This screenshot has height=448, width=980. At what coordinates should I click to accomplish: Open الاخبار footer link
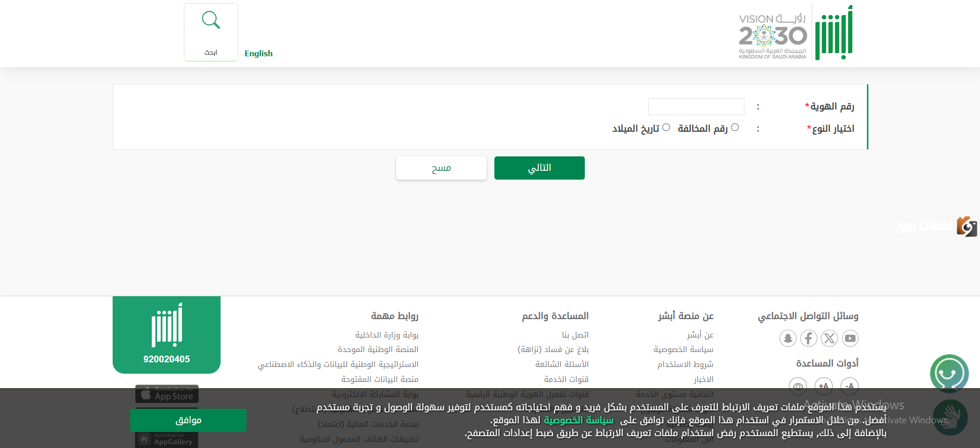click(x=704, y=379)
